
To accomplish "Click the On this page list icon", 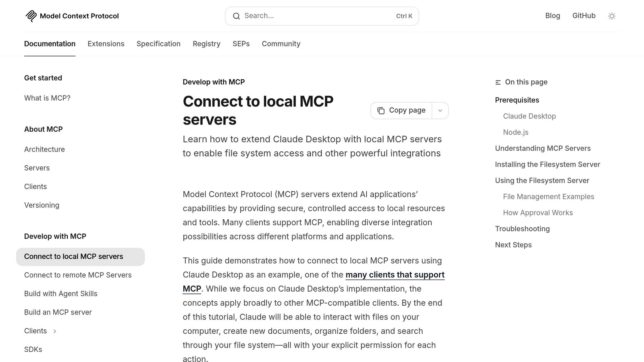I will point(498,82).
